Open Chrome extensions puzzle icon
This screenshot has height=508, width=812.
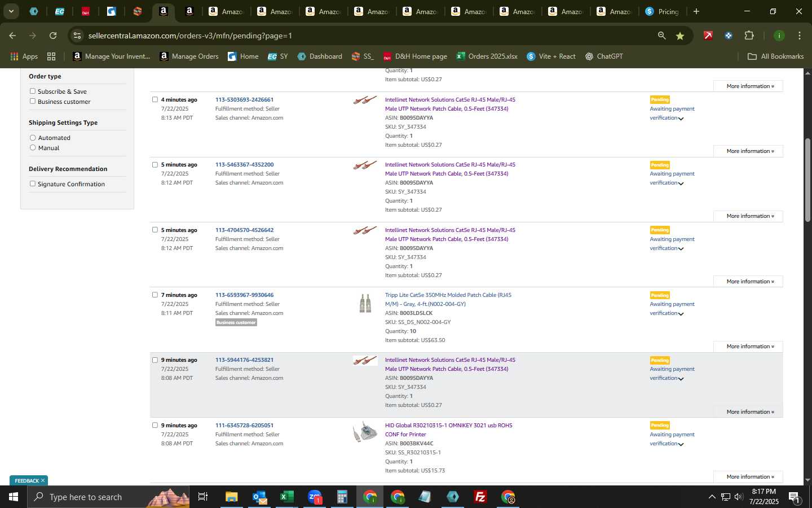[749, 36]
